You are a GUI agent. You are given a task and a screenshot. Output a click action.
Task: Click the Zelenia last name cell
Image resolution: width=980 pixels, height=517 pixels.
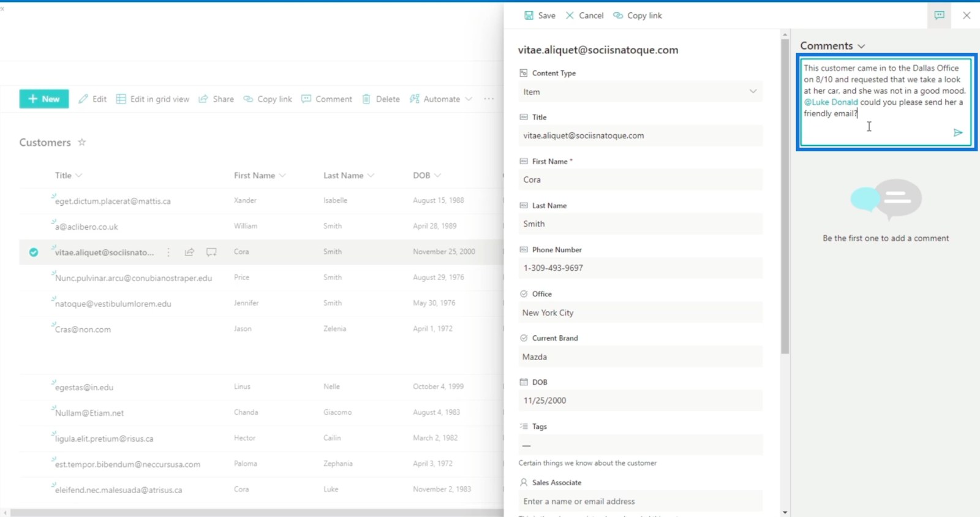pyautogui.click(x=334, y=329)
